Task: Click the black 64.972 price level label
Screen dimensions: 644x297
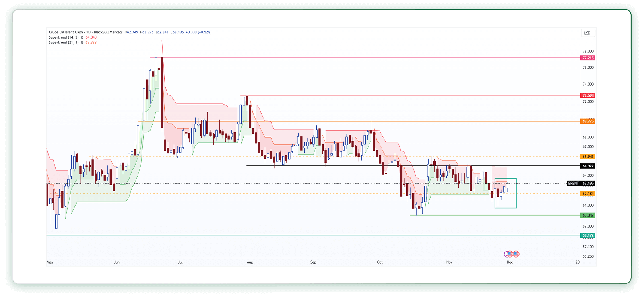Action: coord(588,166)
